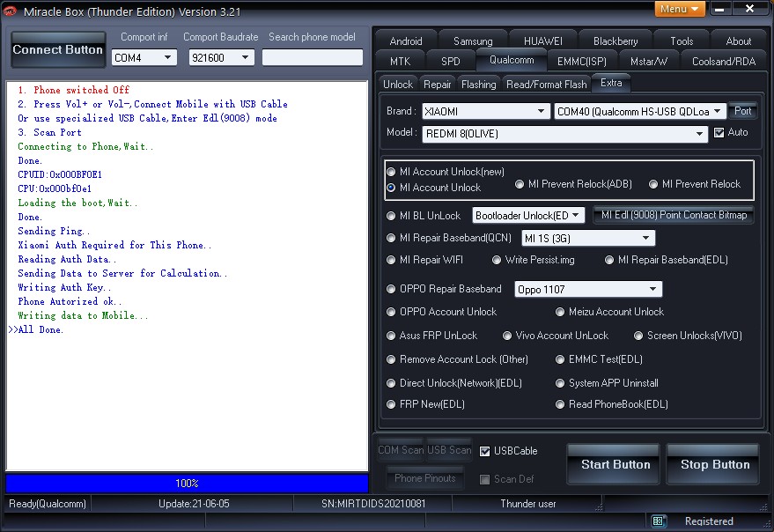
Task: Select the OPPO Account Unlock radio option
Action: click(x=391, y=312)
